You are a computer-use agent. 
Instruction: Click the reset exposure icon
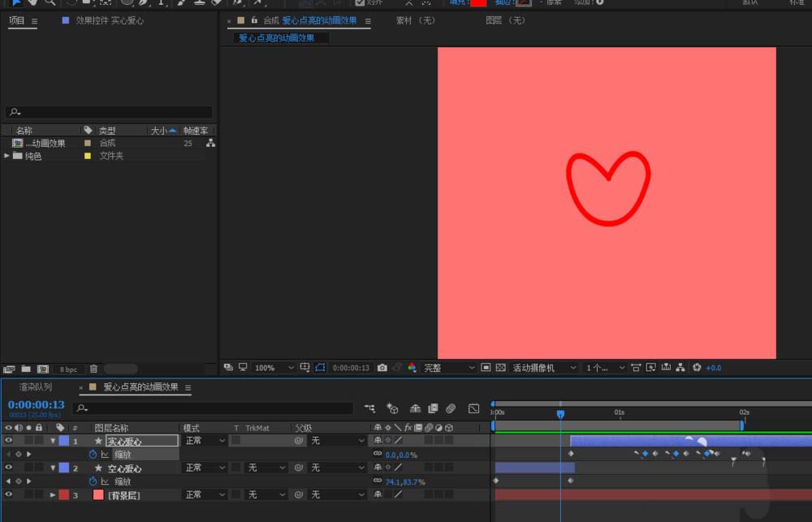point(696,368)
